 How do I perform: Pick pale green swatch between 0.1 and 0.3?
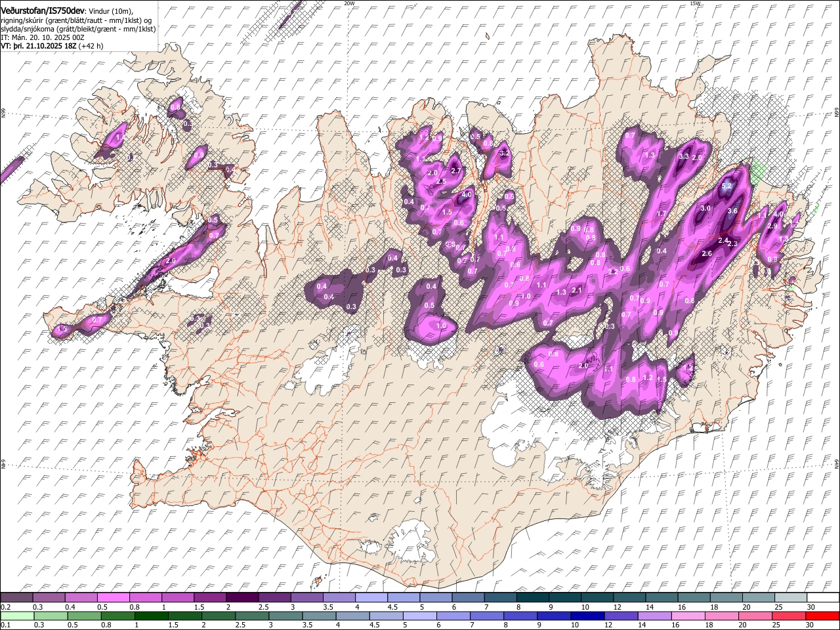tap(17, 616)
